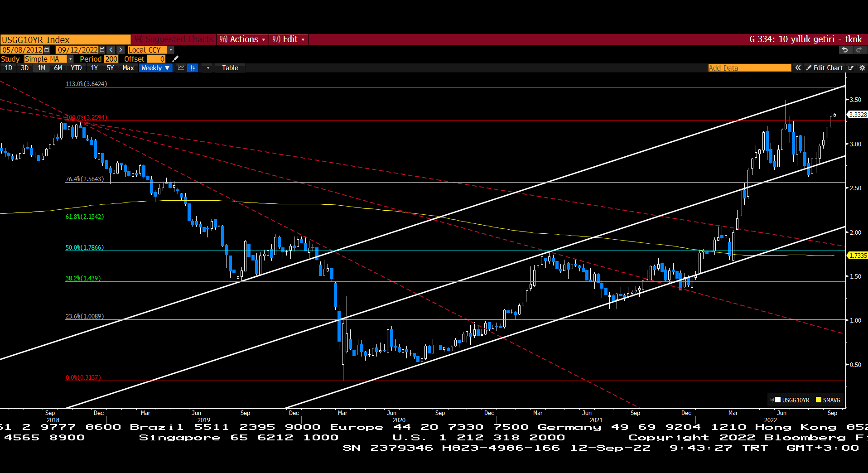Viewport: 868px width, 473px height.
Task: Click the last price tag 3.3328
Action: point(858,115)
